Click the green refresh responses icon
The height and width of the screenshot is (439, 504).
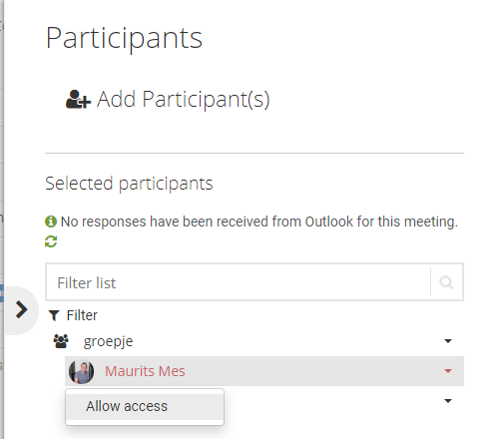click(51, 241)
